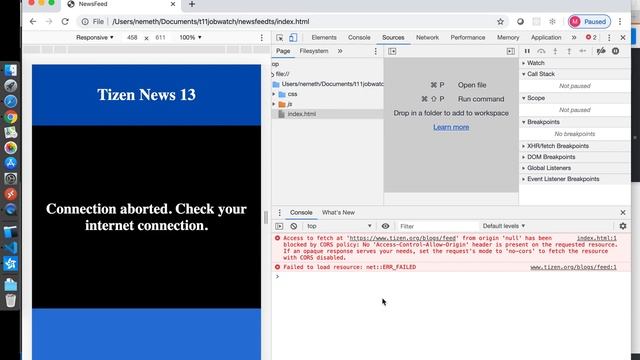Screen dimensions: 640x360
Task: Toggle the console sidebar
Action: (x=279, y=226)
